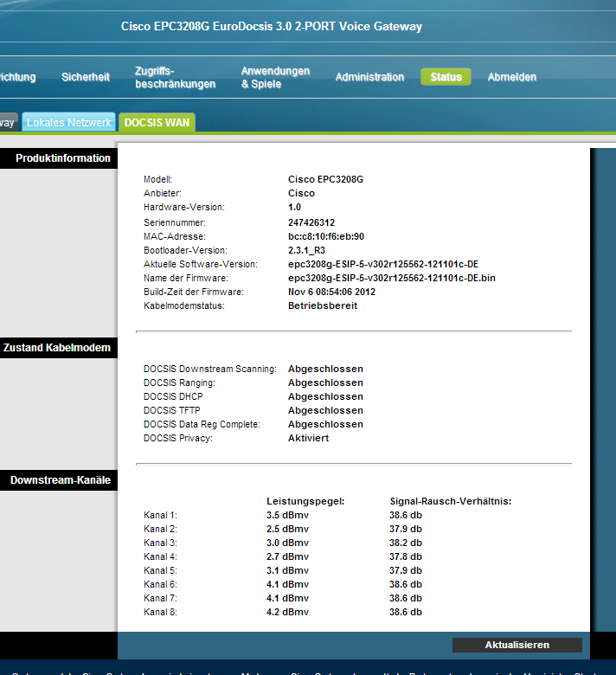The width and height of the screenshot is (616, 675).
Task: Click the Aktuelle Software-Version value
Action: pos(383,264)
